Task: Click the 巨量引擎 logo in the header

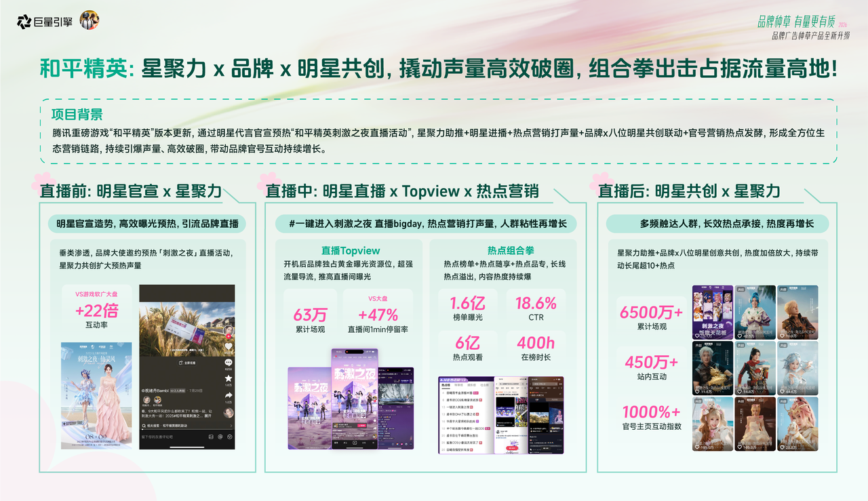Action: pos(44,22)
